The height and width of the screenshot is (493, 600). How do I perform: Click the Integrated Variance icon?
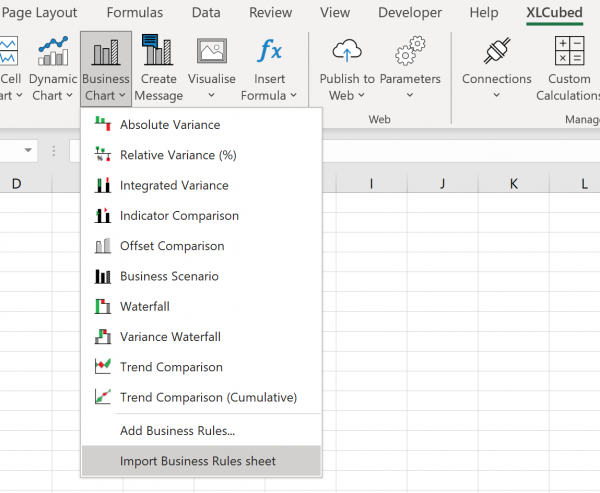103,185
